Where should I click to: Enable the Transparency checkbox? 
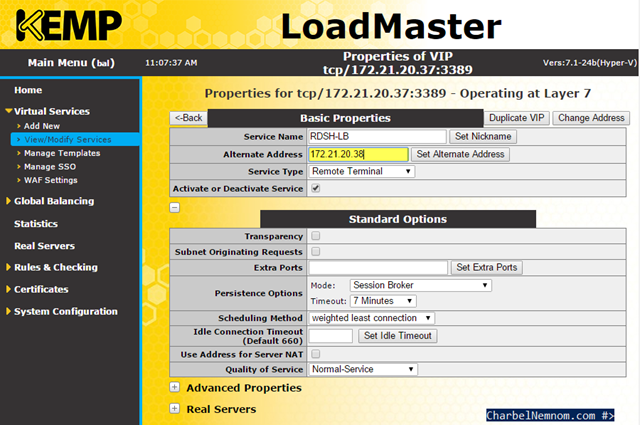pyautogui.click(x=316, y=236)
